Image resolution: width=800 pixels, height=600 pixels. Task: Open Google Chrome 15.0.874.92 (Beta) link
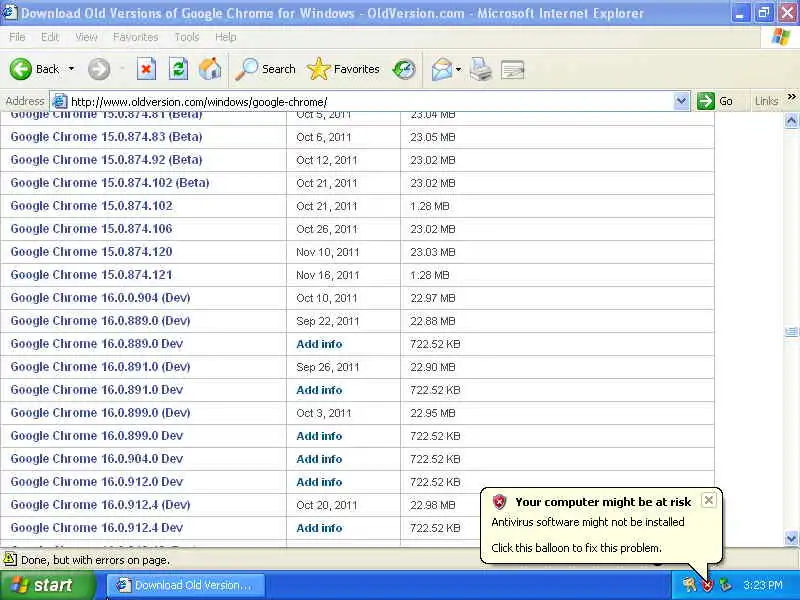point(106,160)
